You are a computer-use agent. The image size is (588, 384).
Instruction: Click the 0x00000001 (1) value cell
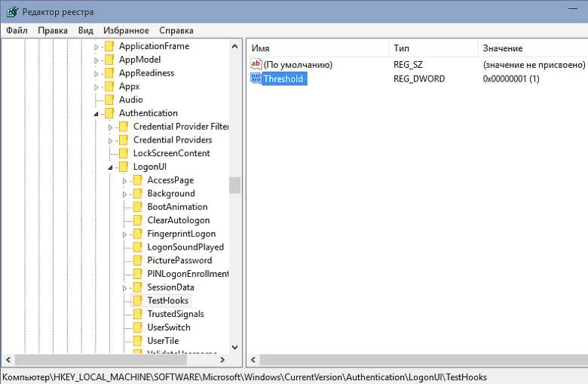click(x=511, y=78)
